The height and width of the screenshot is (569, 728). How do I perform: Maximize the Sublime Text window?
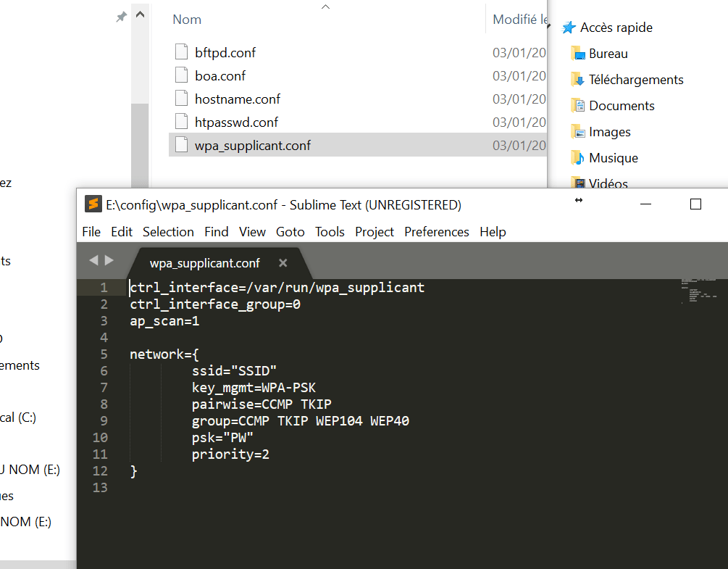(695, 204)
